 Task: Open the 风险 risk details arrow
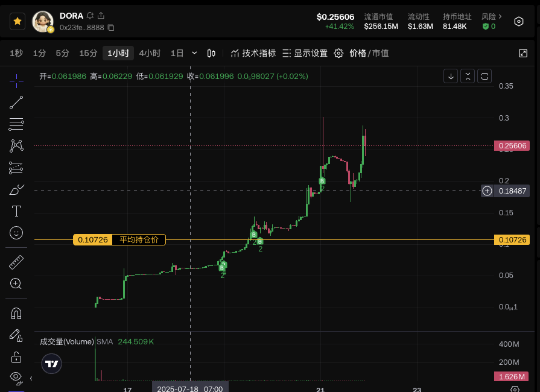click(500, 16)
